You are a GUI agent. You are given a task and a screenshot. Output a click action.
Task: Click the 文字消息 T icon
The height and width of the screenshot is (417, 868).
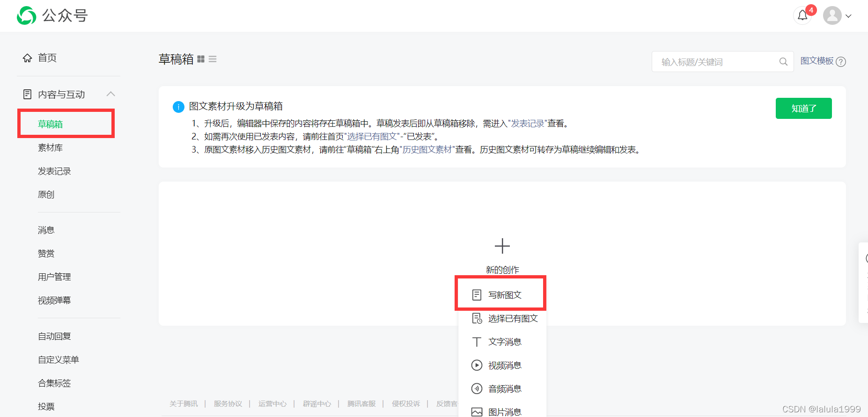477,342
